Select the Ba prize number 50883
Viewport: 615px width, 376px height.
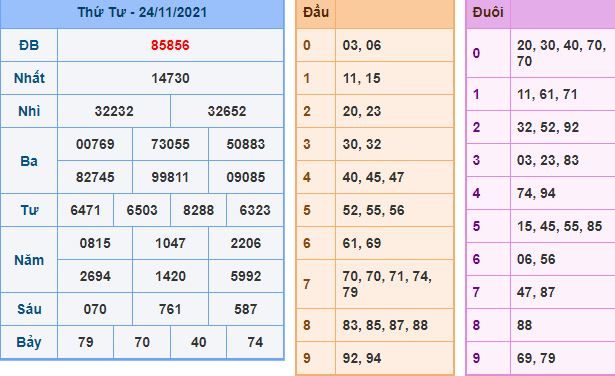point(246,144)
